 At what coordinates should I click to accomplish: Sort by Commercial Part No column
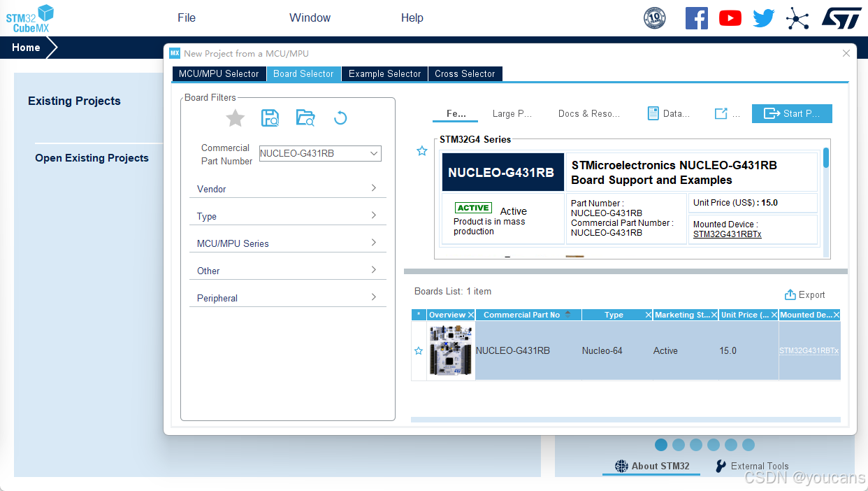click(x=528, y=315)
